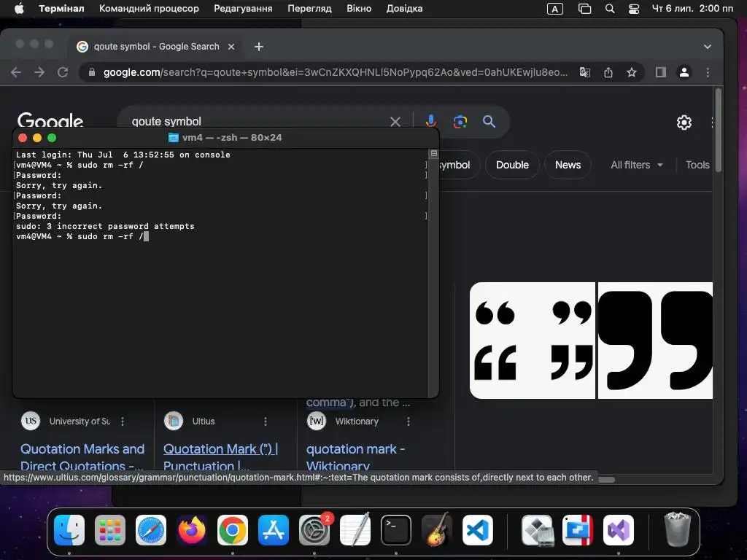Toggle Chrome side panel
Screen dimensions: 747x560
660,72
